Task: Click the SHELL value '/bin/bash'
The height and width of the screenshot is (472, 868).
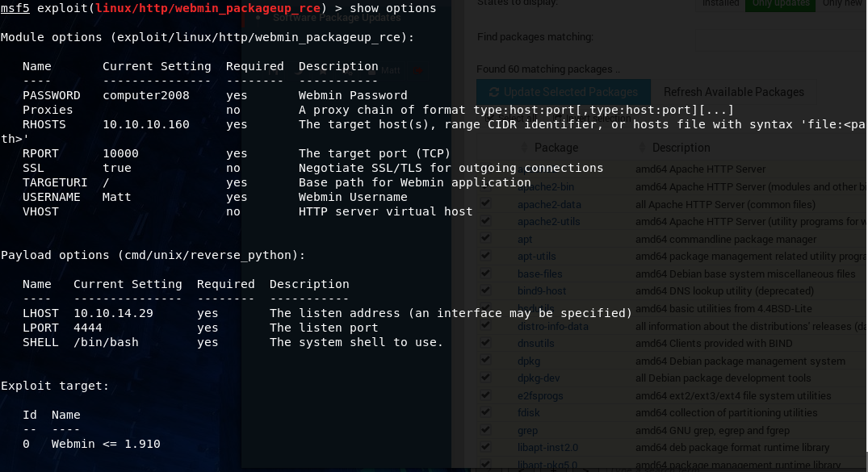Action: [x=107, y=342]
